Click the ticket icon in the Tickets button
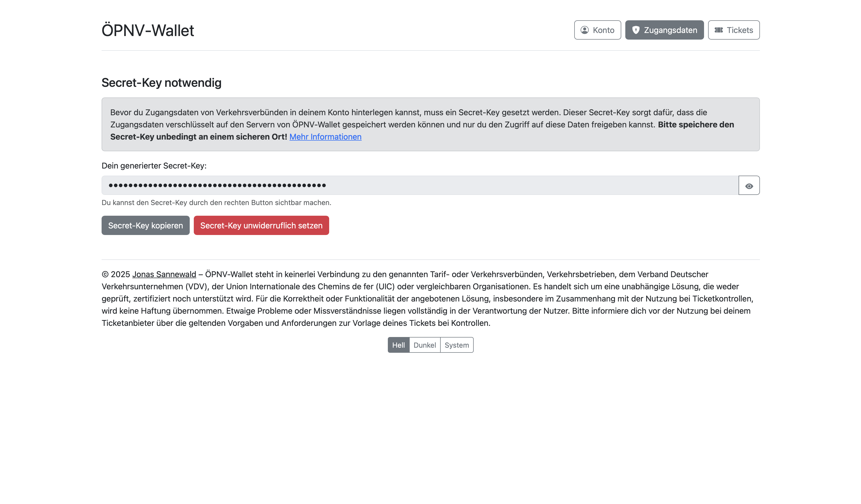The image size is (861, 504). pos(719,30)
